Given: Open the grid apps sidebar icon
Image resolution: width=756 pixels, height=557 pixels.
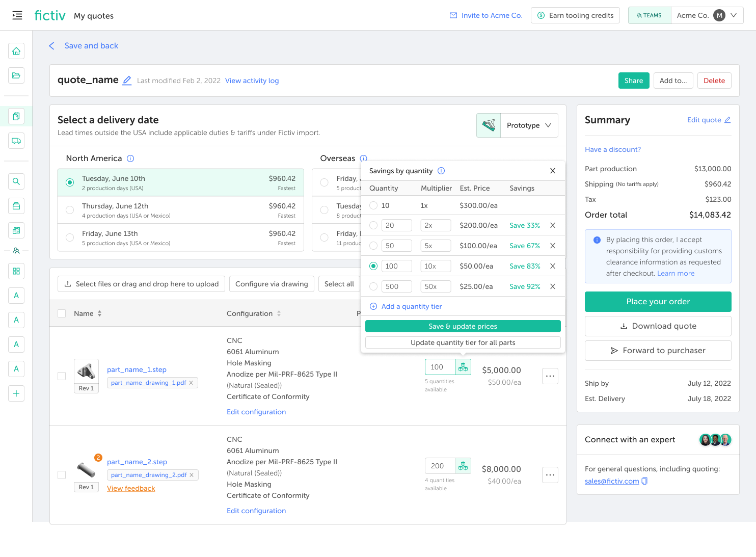Looking at the screenshot, I should (16, 271).
